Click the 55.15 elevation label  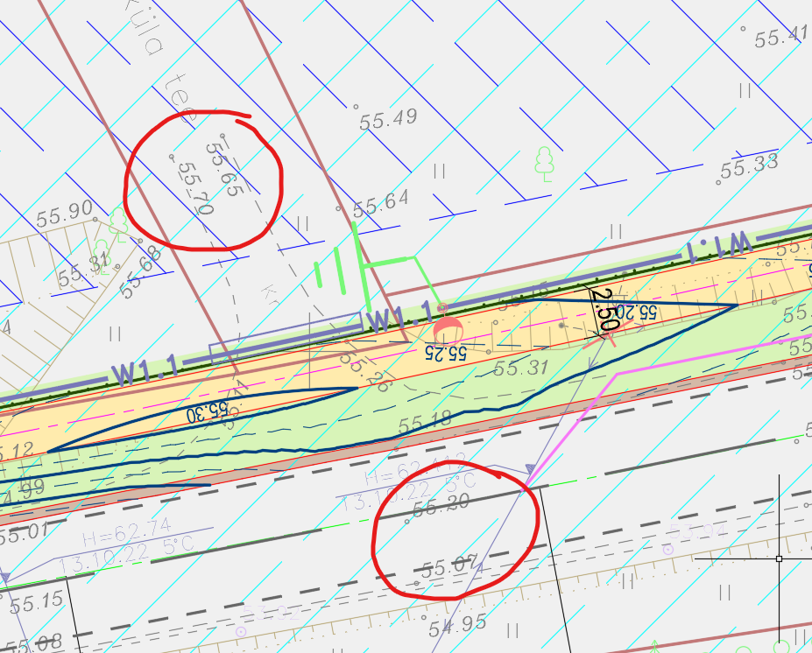(36, 602)
